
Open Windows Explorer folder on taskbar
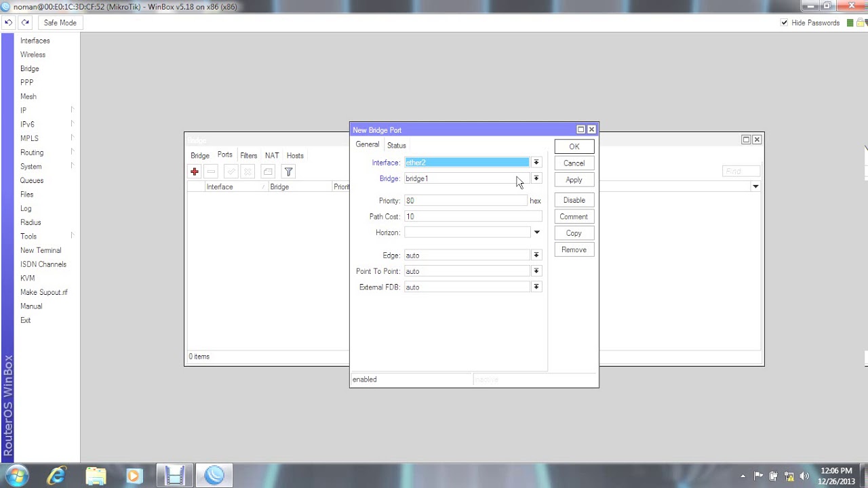point(96,476)
